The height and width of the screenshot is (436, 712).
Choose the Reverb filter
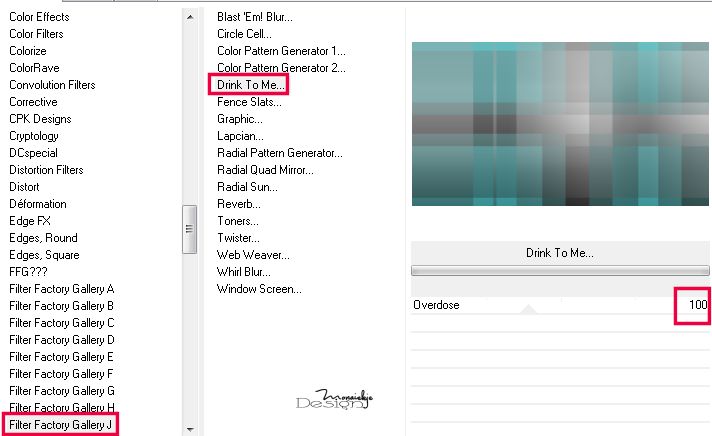[239, 204]
